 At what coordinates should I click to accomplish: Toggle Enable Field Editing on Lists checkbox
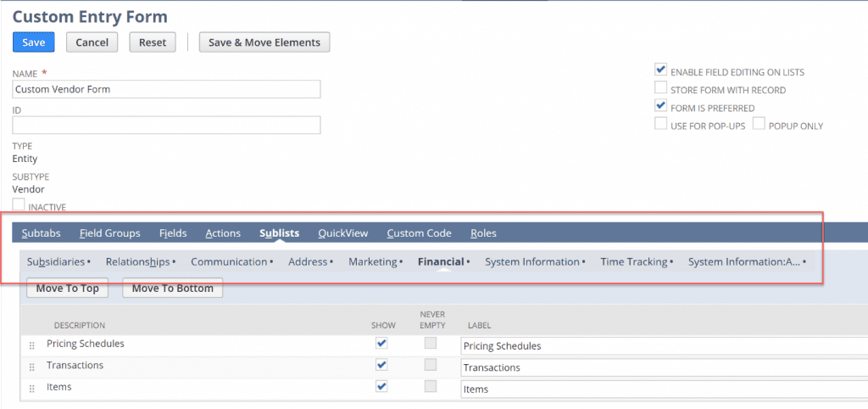(x=661, y=70)
